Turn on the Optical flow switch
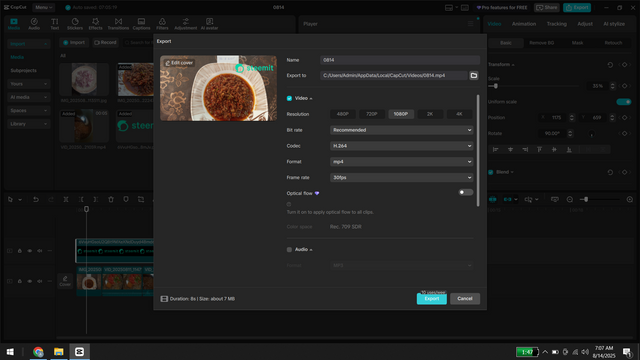 pos(465,192)
